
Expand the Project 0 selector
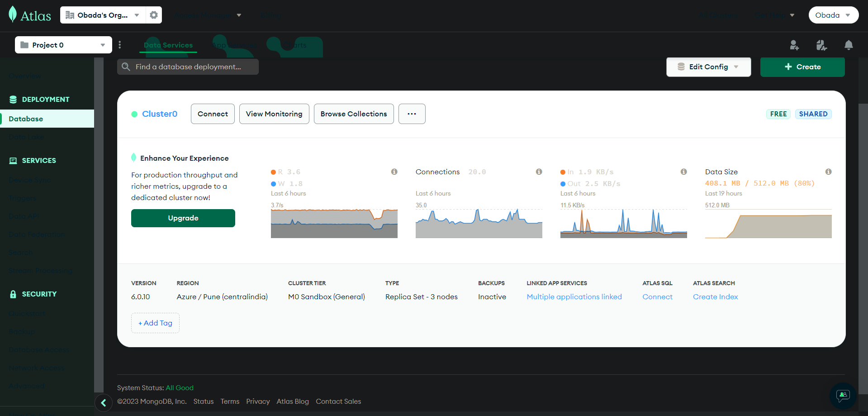[63, 45]
